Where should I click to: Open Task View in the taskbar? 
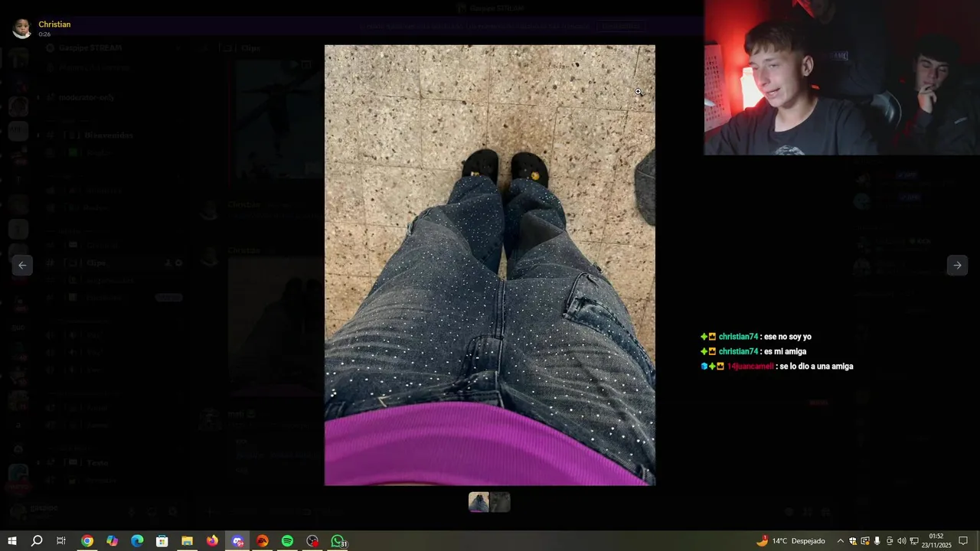61,541
